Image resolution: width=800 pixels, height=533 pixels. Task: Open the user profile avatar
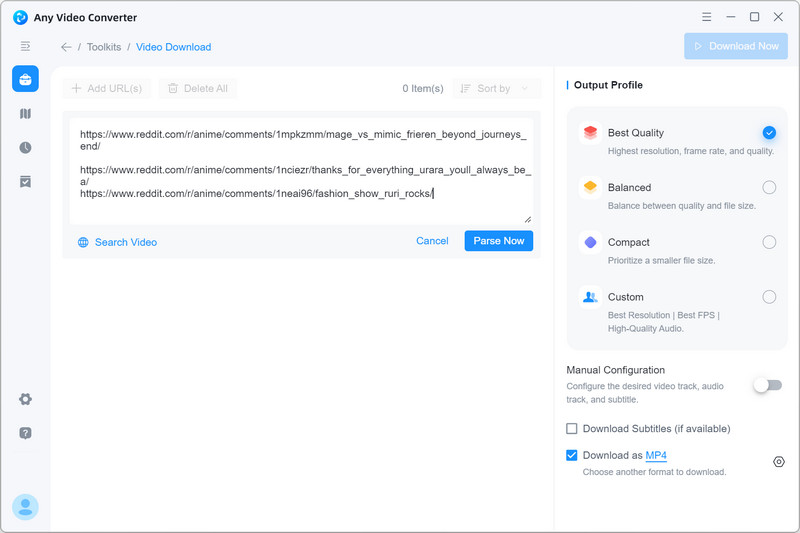25,507
